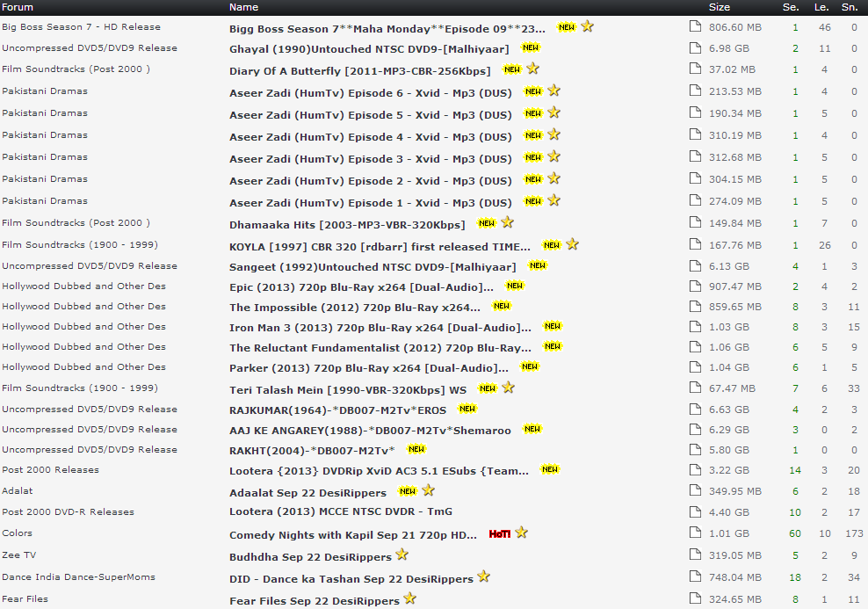Open Parker (2013) 720p Blu-Ray torrent
The height and width of the screenshot is (609, 868).
tap(369, 368)
